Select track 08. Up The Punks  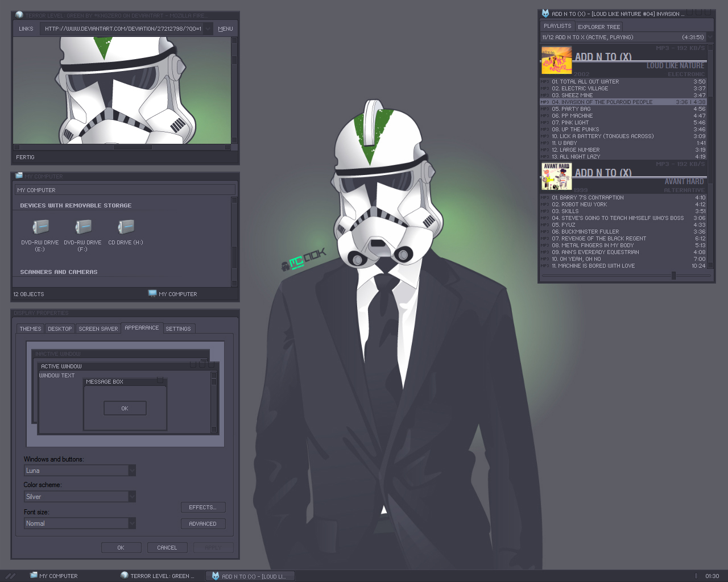point(623,130)
